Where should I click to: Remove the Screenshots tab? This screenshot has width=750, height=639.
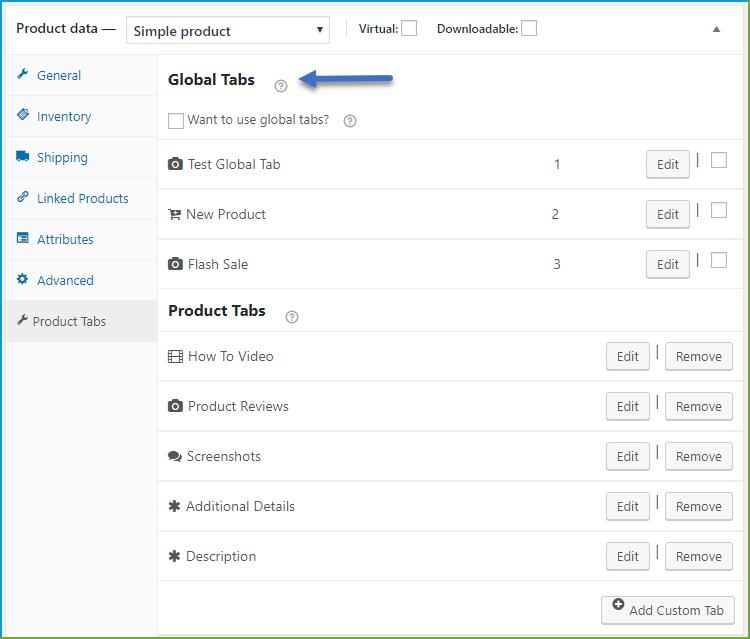pyautogui.click(x=698, y=456)
